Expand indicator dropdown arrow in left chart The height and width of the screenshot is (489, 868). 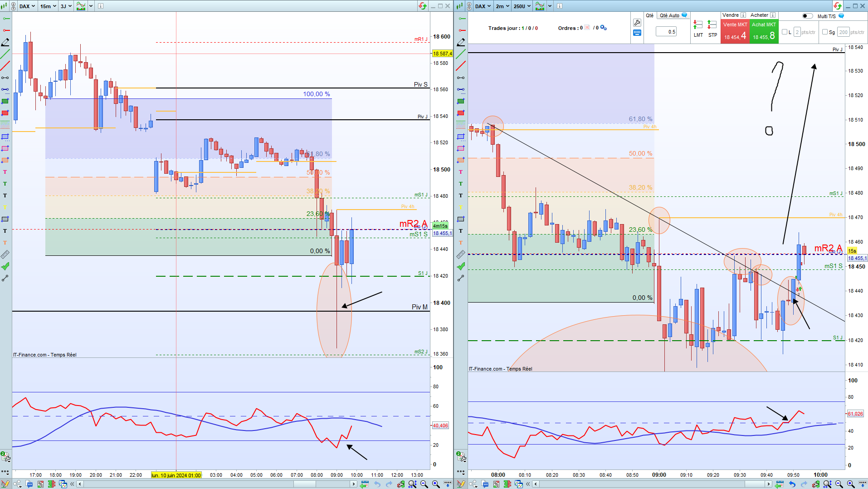click(91, 6)
